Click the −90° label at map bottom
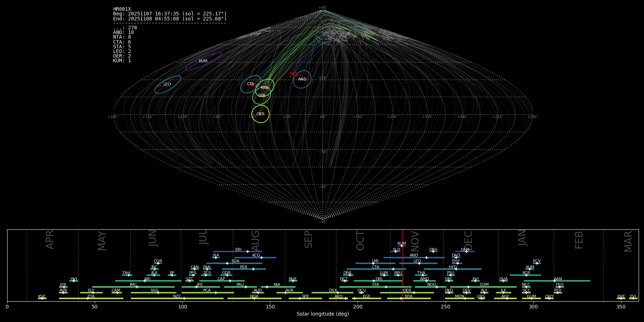Image resolution: width=644 pixels, height=322 pixels. (x=323, y=222)
